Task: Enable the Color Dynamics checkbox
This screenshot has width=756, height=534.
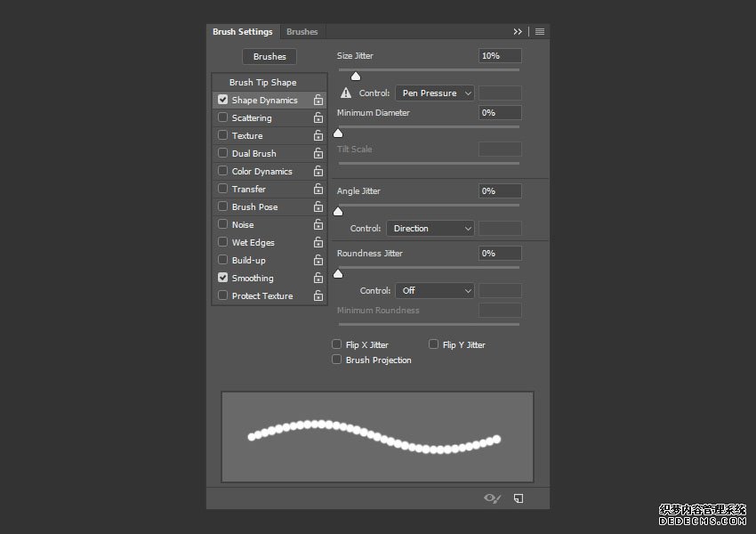Action: tap(222, 171)
